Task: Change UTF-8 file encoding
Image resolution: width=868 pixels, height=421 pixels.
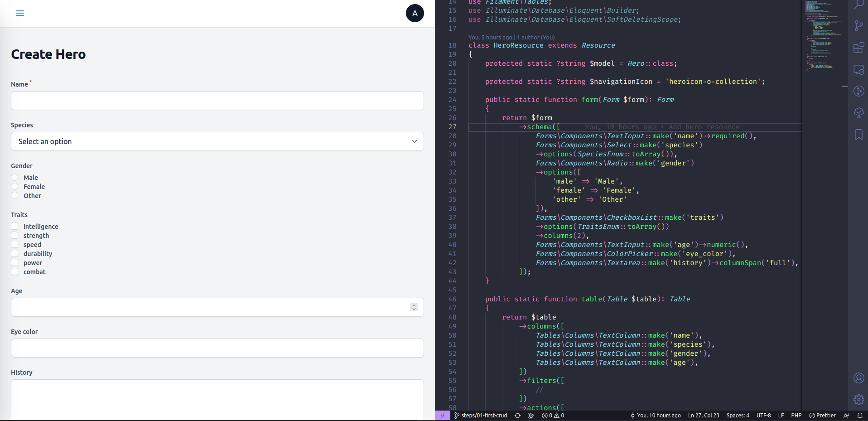Action: [763, 416]
